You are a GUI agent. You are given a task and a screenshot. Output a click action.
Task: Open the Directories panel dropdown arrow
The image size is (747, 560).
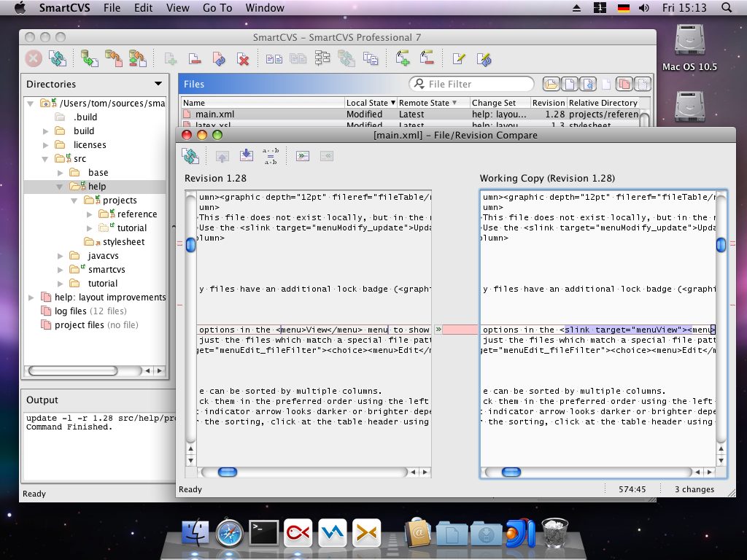tap(158, 84)
